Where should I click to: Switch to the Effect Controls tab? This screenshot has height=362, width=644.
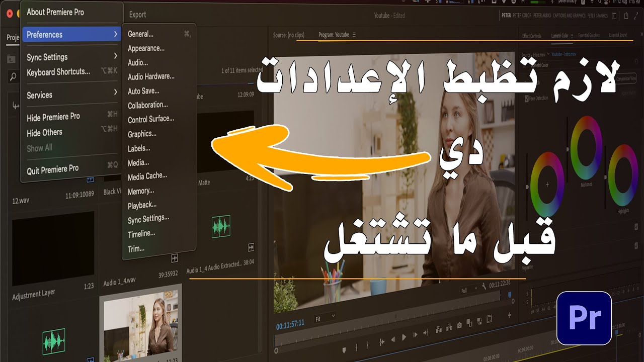point(532,36)
